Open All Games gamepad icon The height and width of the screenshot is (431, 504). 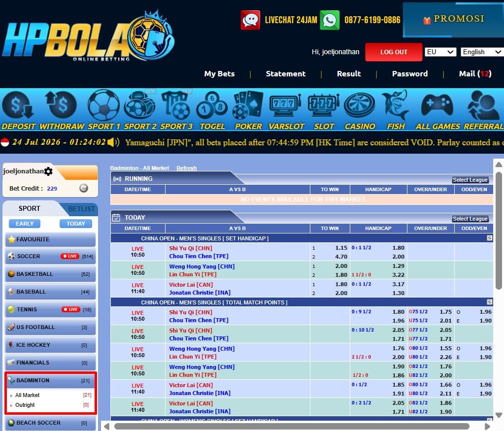437,105
